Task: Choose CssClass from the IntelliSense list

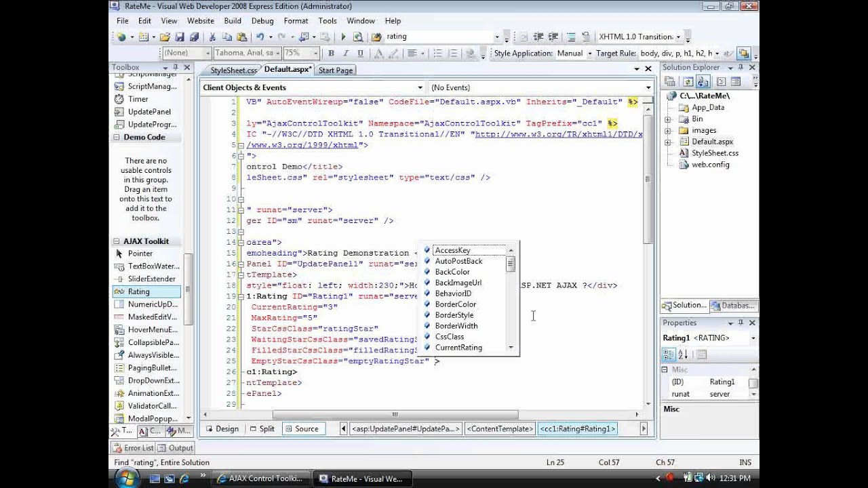Action: pos(450,337)
